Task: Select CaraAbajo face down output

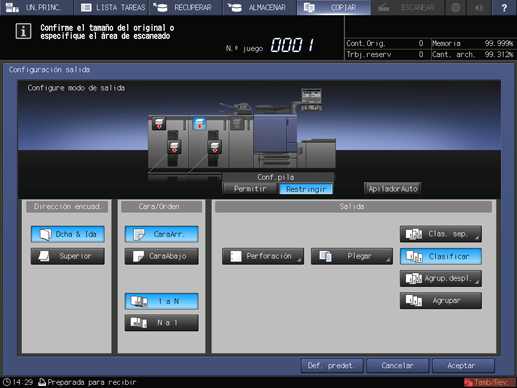Action: [x=162, y=256]
